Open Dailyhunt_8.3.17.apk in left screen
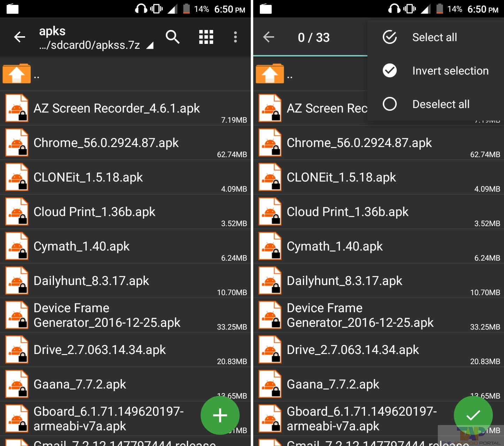 (x=125, y=280)
